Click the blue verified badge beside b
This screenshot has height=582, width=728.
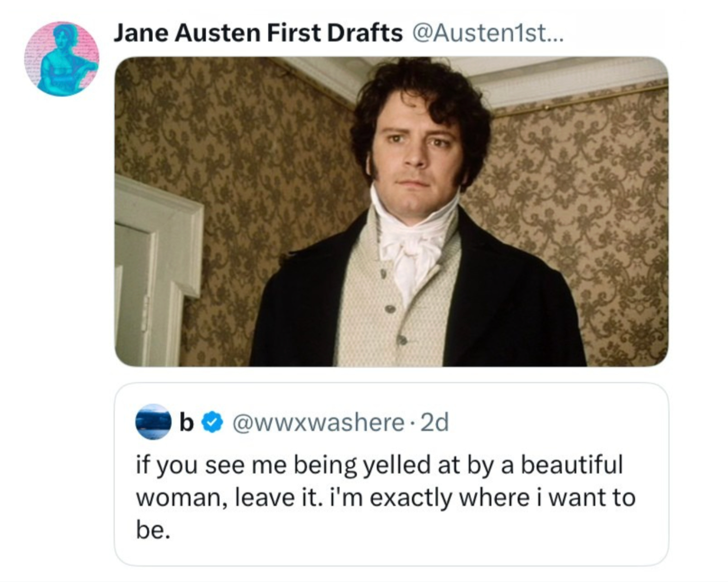[x=212, y=423]
